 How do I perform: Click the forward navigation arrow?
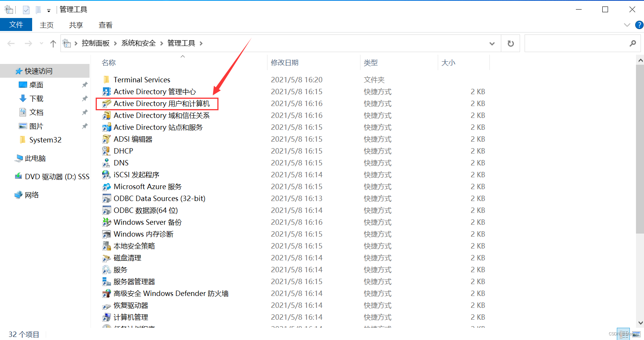coord(28,43)
